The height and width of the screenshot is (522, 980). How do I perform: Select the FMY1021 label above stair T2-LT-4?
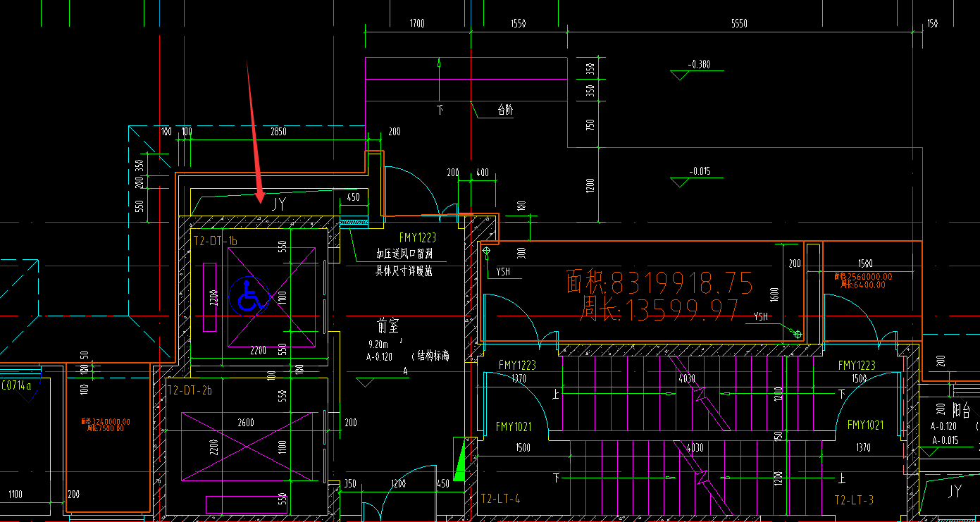514,427
